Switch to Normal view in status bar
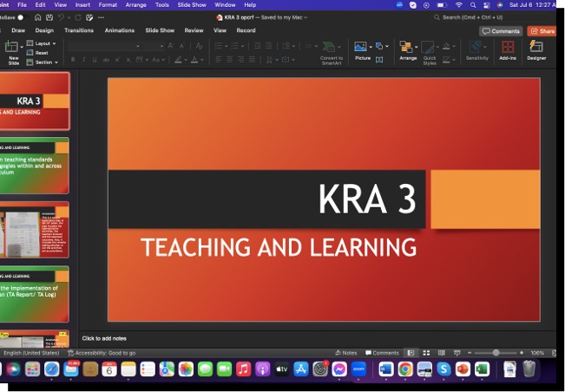This screenshot has width=565, height=392. click(411, 353)
